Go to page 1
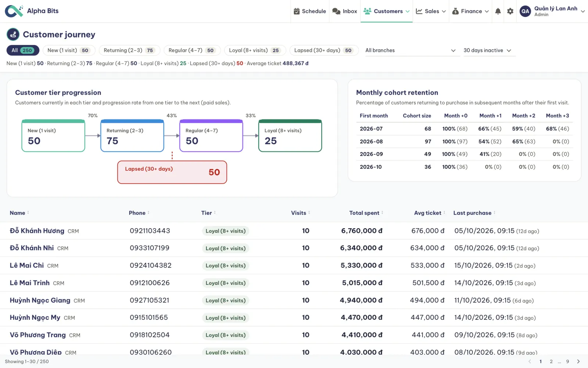This screenshot has width=588, height=368. pyautogui.click(x=541, y=361)
